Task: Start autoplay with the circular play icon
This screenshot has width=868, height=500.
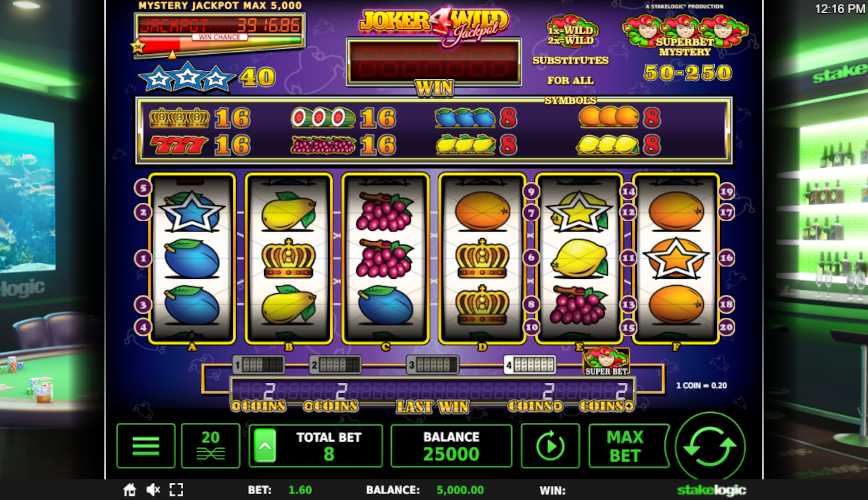Action: (x=550, y=446)
